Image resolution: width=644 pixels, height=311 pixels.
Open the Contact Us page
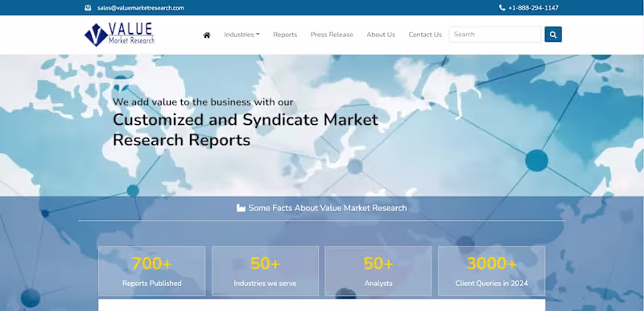point(425,35)
